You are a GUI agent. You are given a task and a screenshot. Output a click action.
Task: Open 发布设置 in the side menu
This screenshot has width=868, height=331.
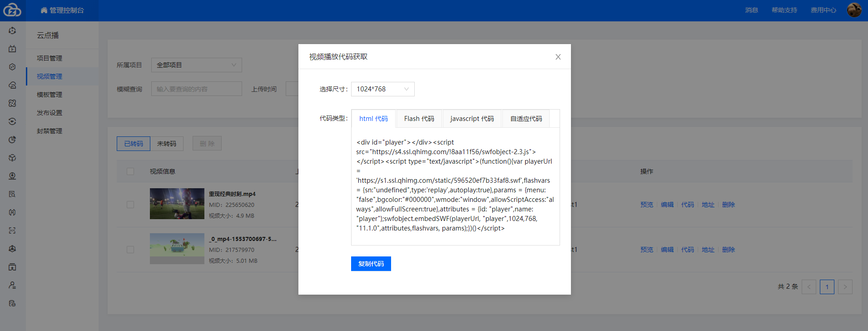pyautogui.click(x=62, y=113)
